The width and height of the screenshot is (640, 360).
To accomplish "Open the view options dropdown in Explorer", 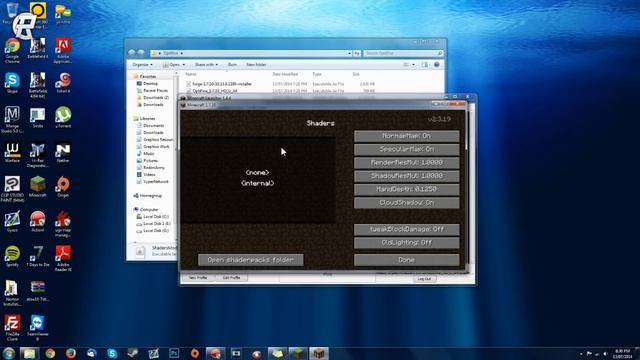I will (413, 64).
